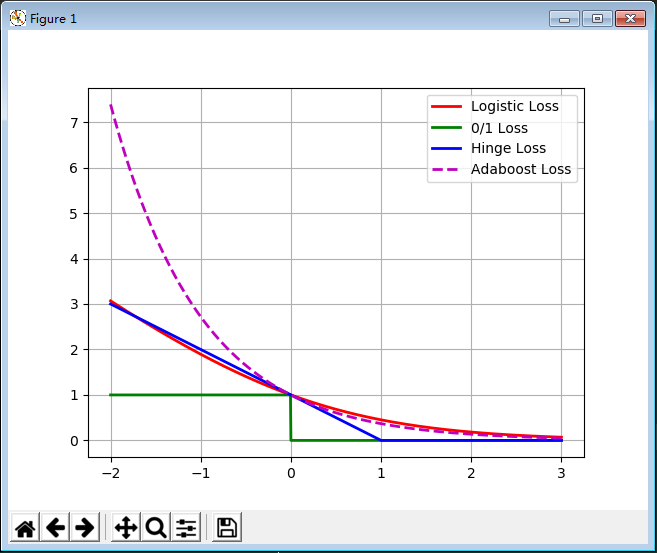Click the x-axis tick label −1
The image size is (657, 553).
coord(201,473)
